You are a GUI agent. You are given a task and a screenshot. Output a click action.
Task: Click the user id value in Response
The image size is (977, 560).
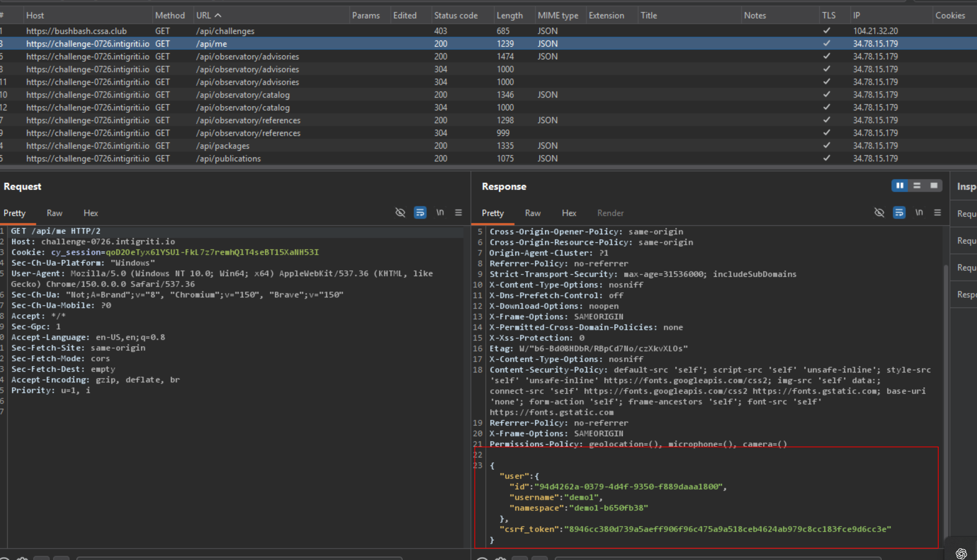(628, 486)
